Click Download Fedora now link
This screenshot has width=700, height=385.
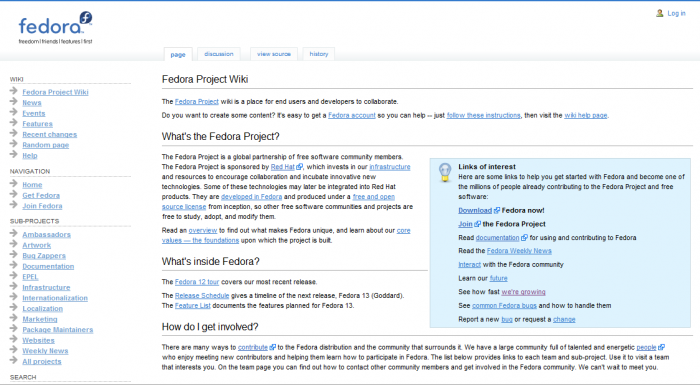475,210
